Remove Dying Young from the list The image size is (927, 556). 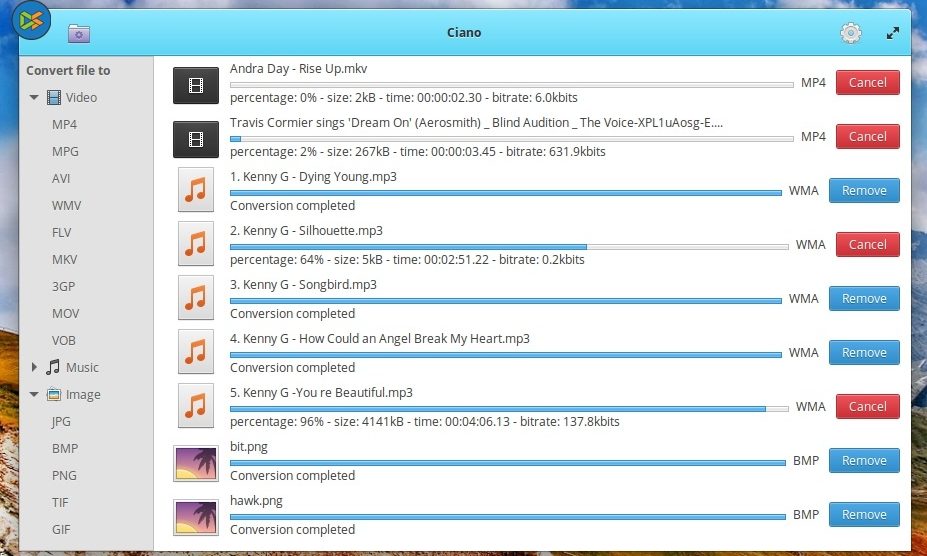(x=864, y=190)
